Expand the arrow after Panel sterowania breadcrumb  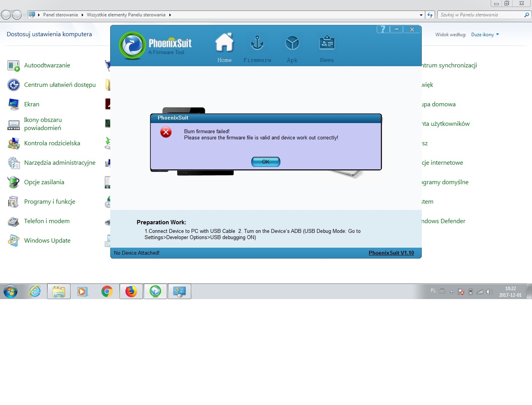(82, 15)
